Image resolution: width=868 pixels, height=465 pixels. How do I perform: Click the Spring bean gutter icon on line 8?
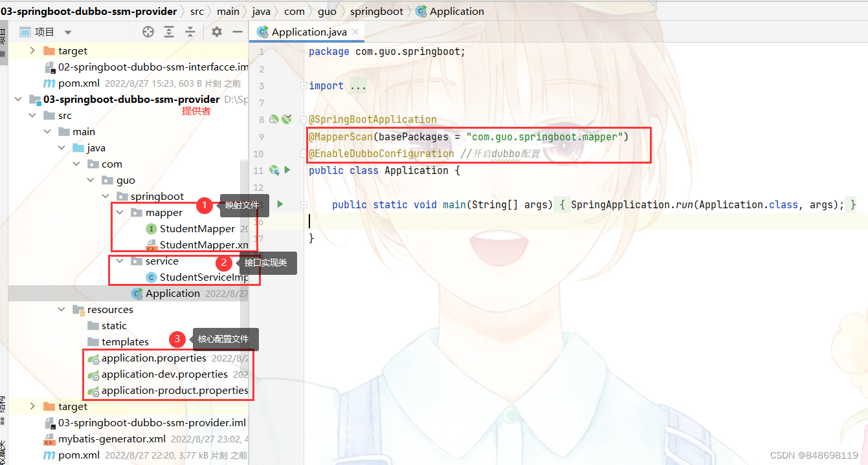tap(274, 119)
